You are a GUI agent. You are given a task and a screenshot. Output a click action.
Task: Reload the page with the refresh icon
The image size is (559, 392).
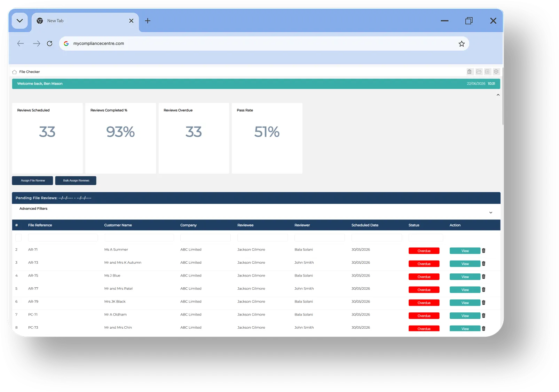[50, 43]
